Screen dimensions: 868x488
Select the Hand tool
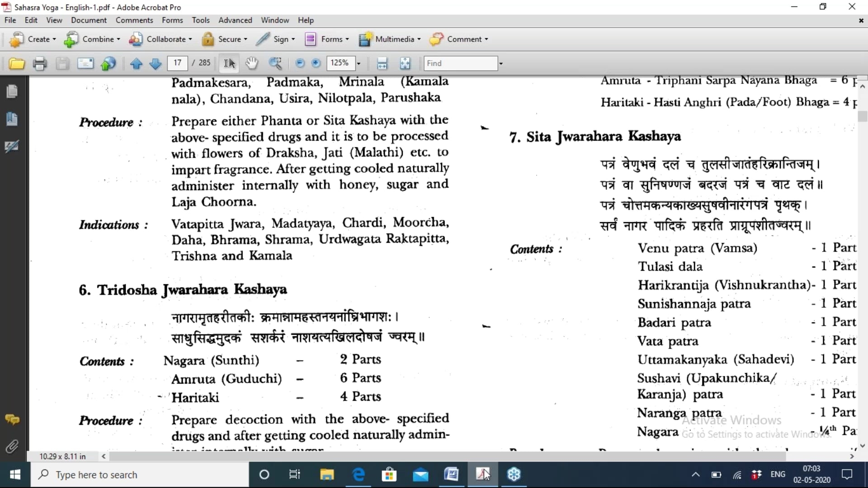tap(252, 63)
